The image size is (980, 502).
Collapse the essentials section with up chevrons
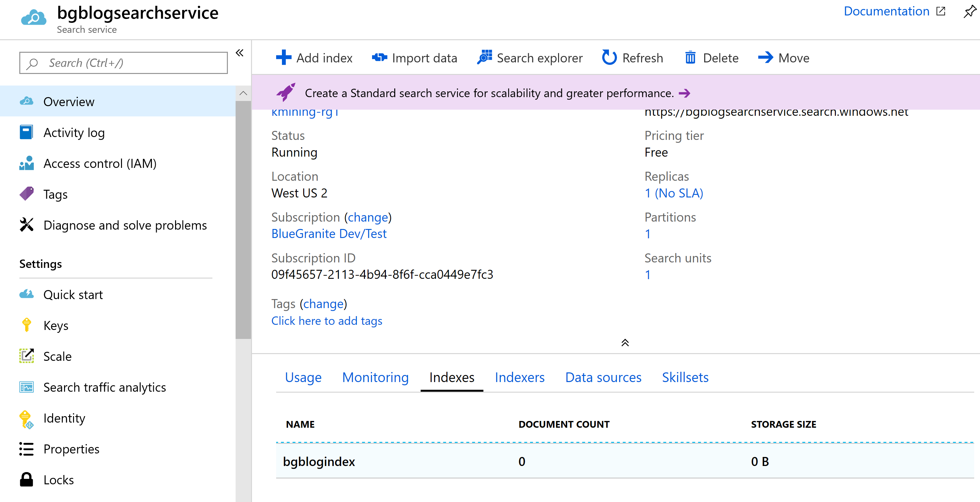[x=625, y=343]
